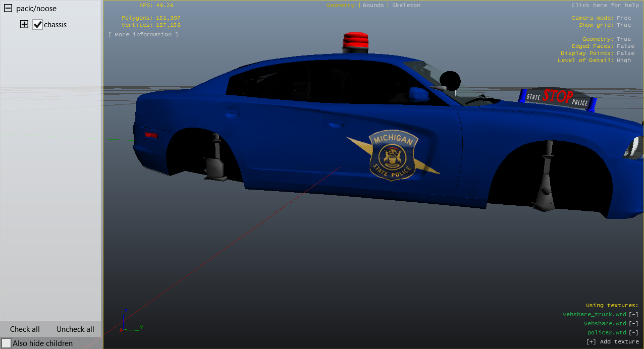Collapse the pack:/noose tree node
Screen dimensions: 644x349
(x=8, y=9)
